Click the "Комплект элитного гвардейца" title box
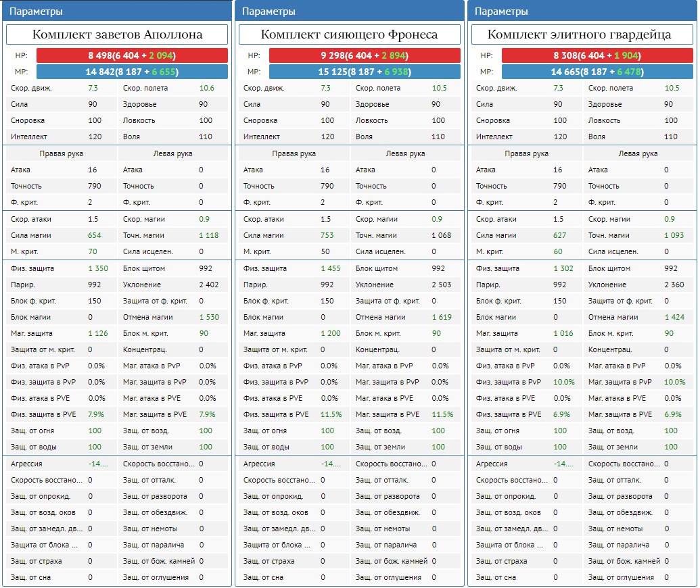The image size is (700, 588). tap(582, 34)
